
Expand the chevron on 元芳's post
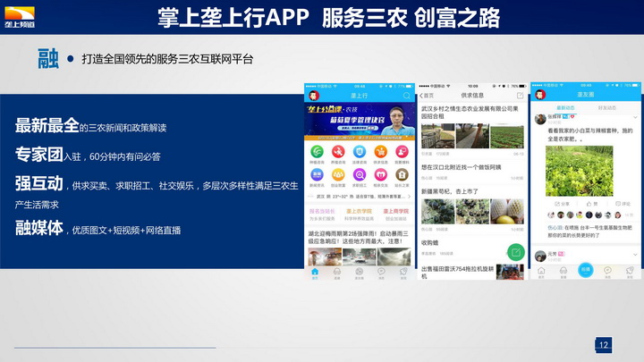click(x=635, y=255)
